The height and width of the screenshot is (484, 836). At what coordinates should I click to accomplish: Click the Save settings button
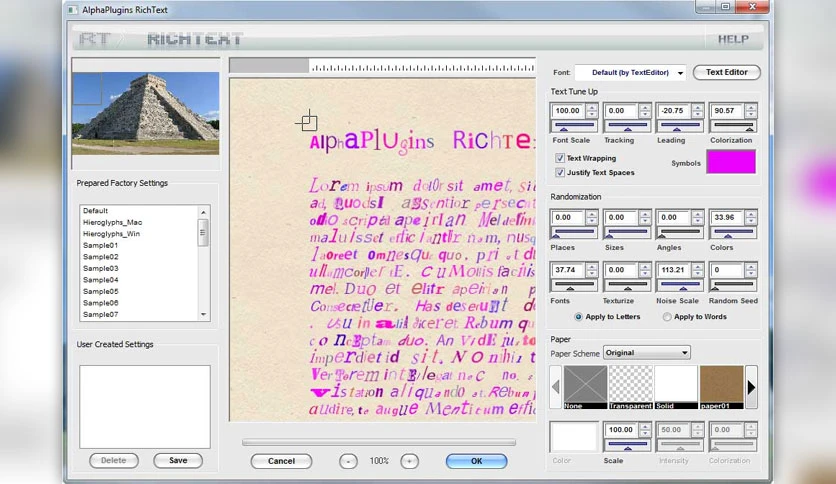[178, 461]
